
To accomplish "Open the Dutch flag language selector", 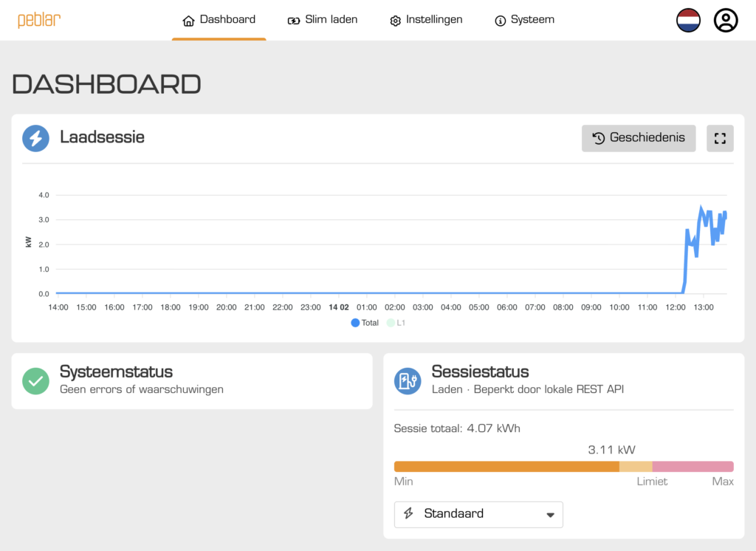I will coord(688,20).
